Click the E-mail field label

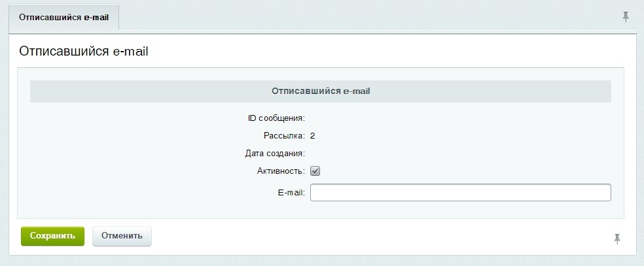tap(291, 193)
